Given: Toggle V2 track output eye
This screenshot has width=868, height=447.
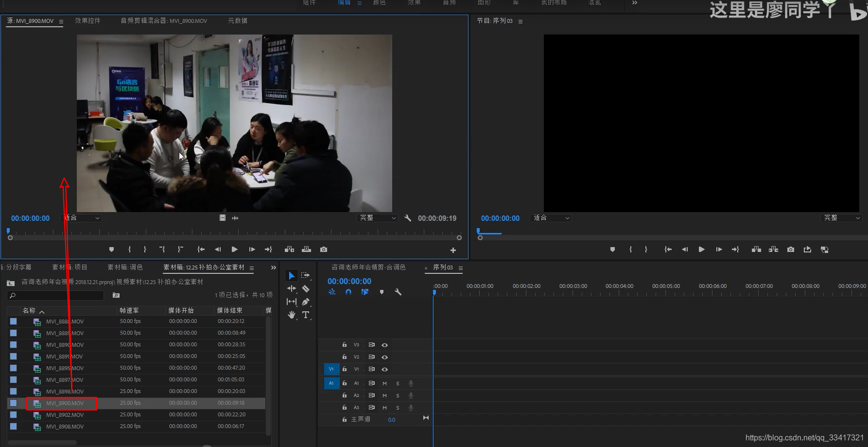Looking at the screenshot, I should [x=384, y=357].
